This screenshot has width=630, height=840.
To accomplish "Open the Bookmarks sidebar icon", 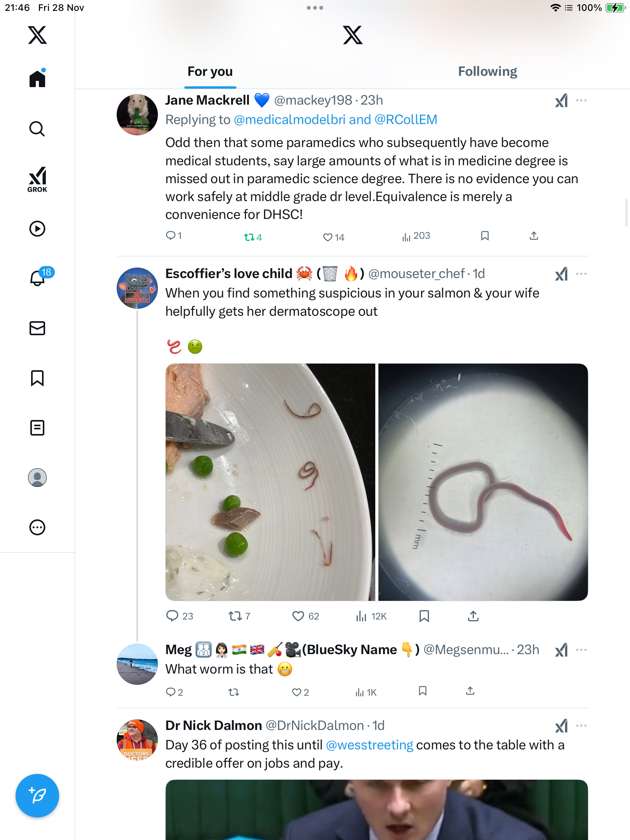I will point(37,378).
